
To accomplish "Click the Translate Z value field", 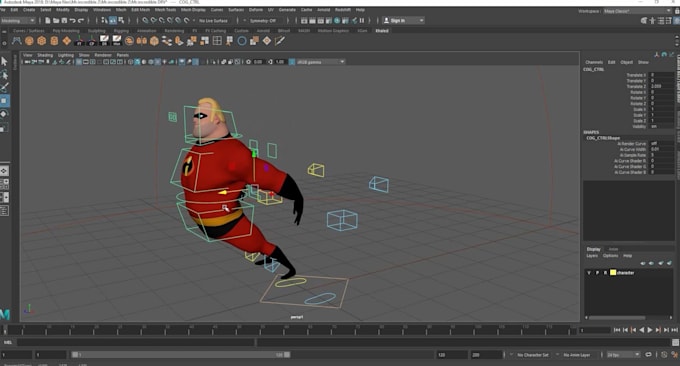I will 662,86.
